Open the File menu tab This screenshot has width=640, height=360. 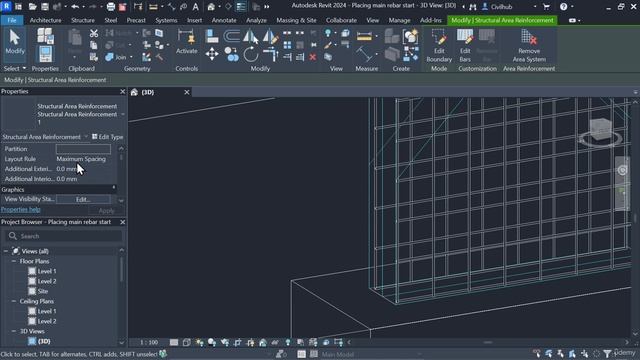(x=12, y=20)
